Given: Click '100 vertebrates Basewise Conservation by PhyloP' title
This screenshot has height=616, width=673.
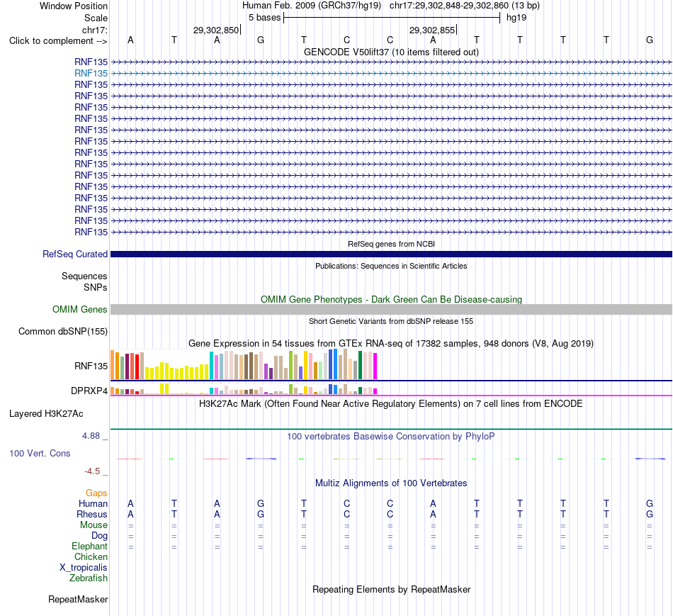Looking at the screenshot, I should pyautogui.click(x=391, y=437).
